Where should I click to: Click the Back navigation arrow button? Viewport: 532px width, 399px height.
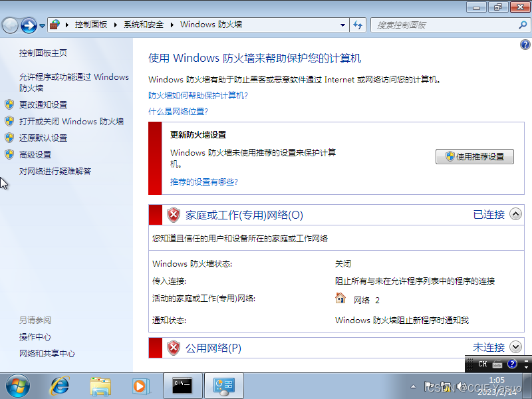tap(10, 25)
